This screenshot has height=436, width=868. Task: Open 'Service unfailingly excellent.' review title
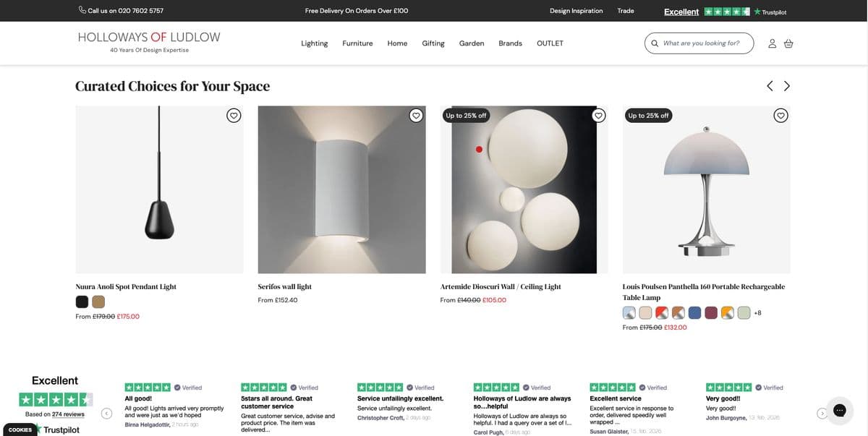click(400, 398)
